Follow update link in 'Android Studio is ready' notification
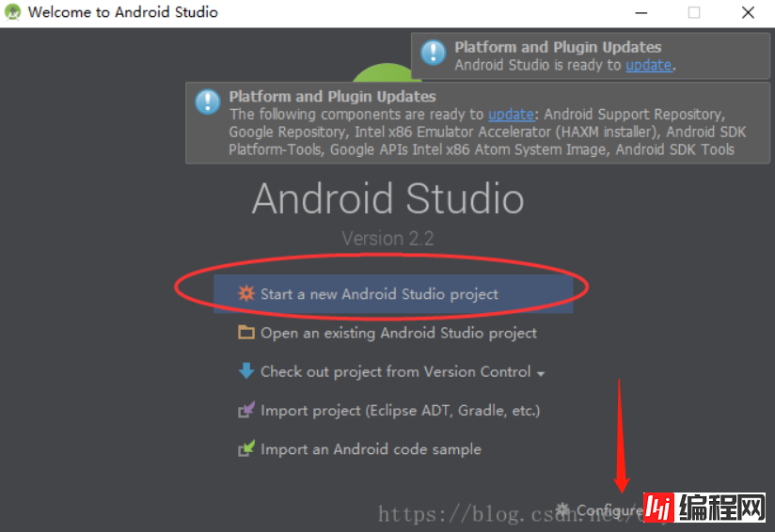Viewport: 775px width, 532px height. (x=648, y=65)
